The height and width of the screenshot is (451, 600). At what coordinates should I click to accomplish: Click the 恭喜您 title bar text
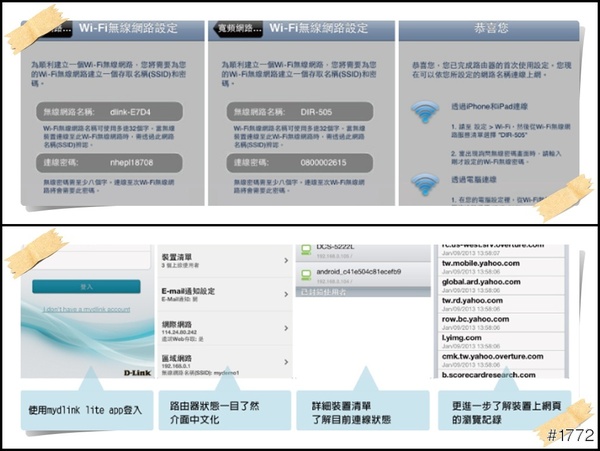[x=491, y=28]
